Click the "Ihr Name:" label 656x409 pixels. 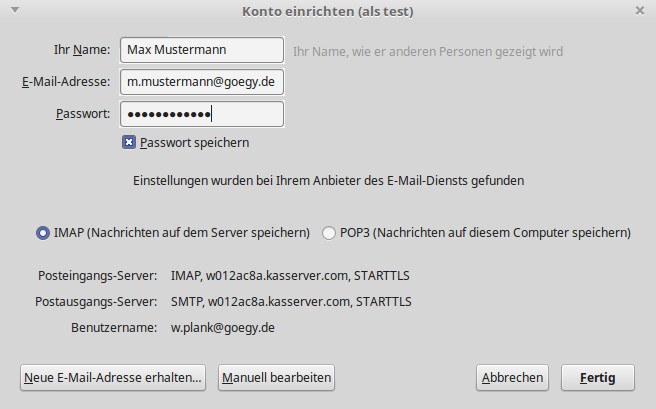81,50
